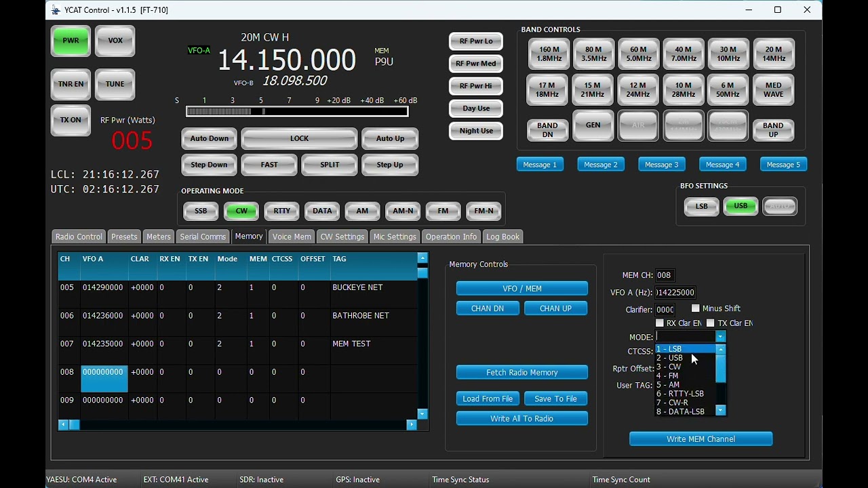
Task: Select SSB operating mode
Action: [x=201, y=211]
